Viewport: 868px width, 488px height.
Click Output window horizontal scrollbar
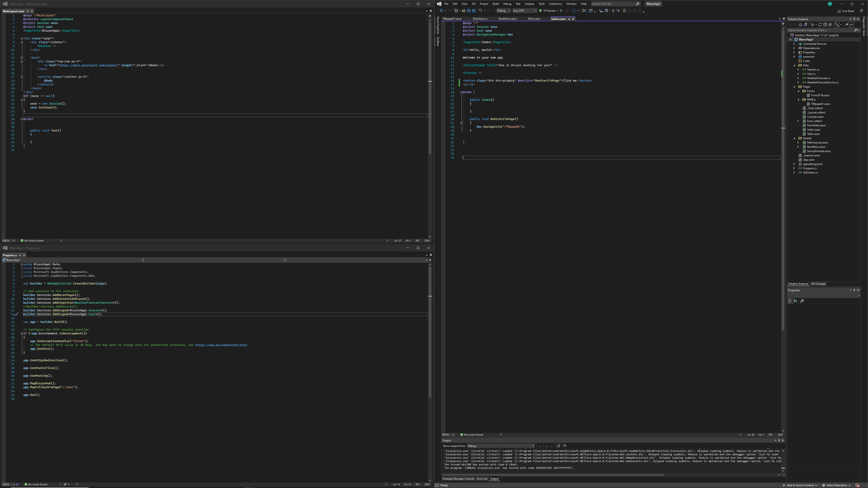[555, 475]
